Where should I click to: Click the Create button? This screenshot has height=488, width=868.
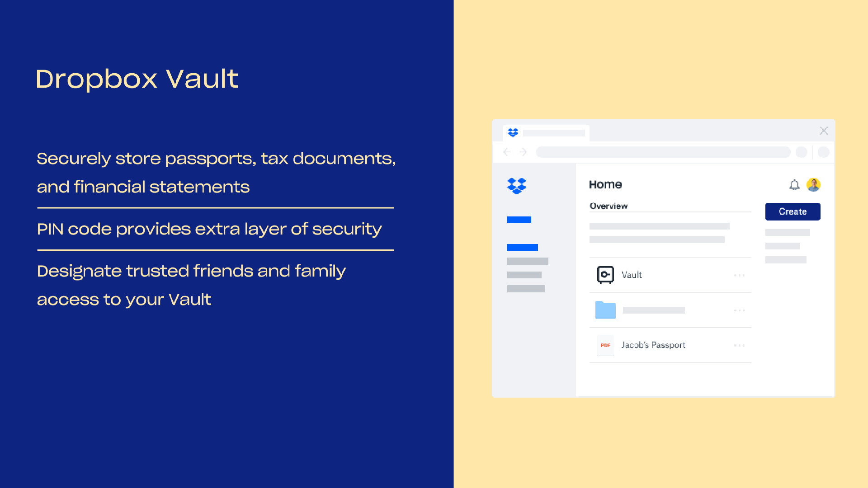(x=793, y=211)
